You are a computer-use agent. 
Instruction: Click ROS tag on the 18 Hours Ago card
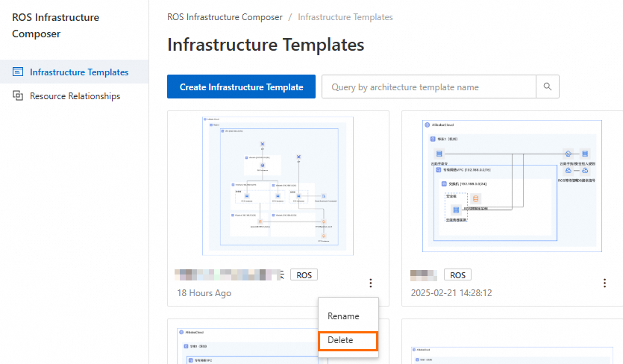(x=304, y=275)
